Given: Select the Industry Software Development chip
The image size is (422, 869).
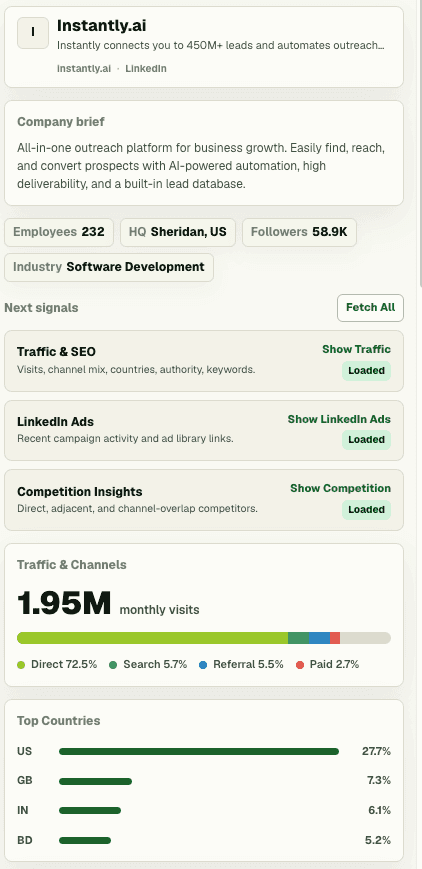Looking at the screenshot, I should [109, 267].
